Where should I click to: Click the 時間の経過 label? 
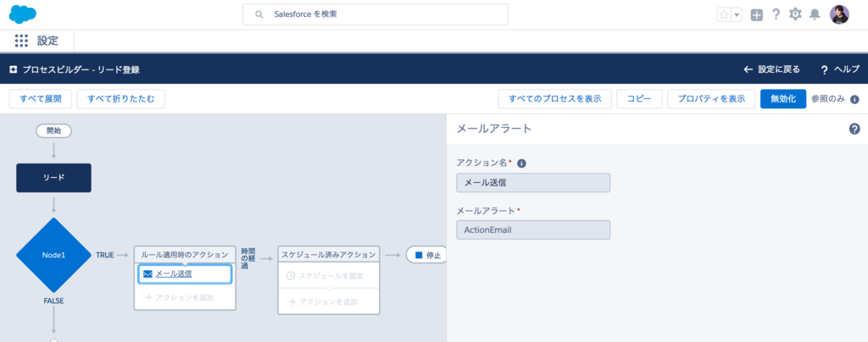[248, 258]
